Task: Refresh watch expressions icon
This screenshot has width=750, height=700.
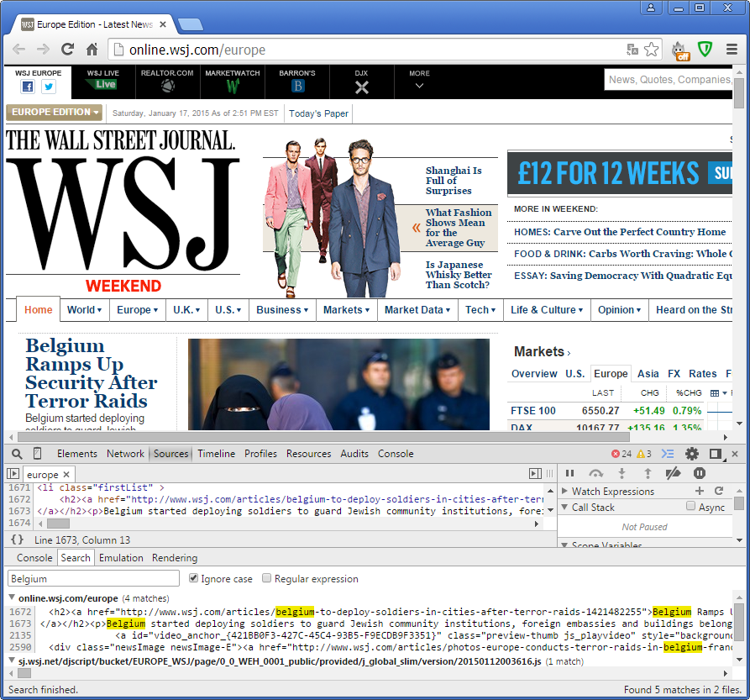Action: tap(718, 491)
